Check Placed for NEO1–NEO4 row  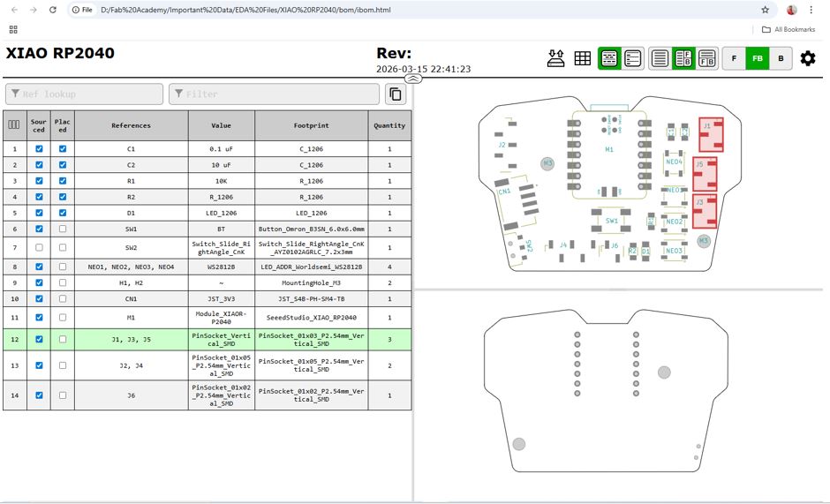(x=63, y=267)
